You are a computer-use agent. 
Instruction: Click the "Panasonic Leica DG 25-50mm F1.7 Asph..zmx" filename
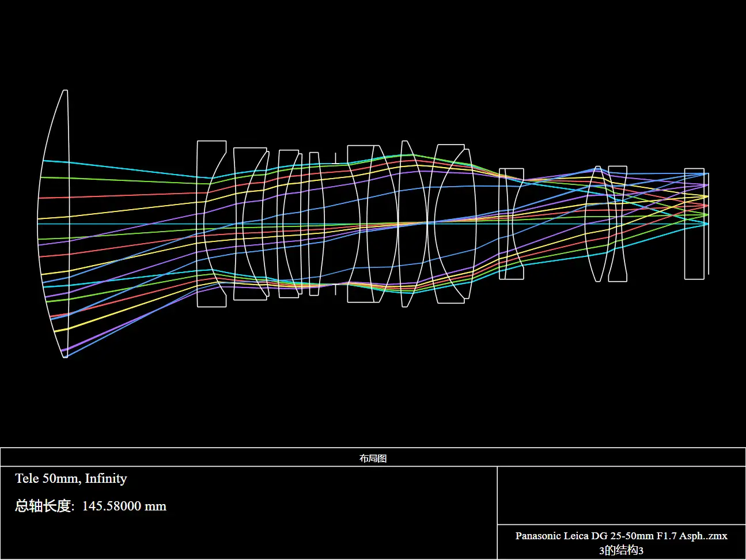tap(621, 535)
